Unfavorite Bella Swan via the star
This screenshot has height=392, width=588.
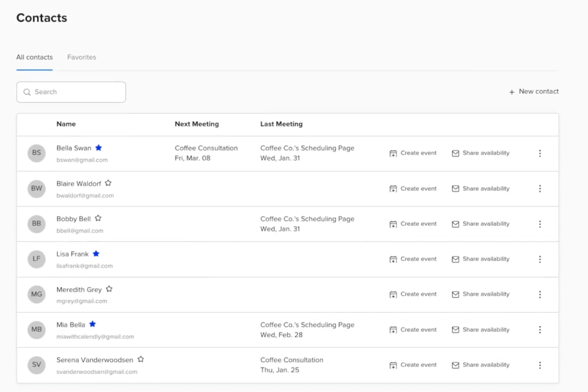98,148
